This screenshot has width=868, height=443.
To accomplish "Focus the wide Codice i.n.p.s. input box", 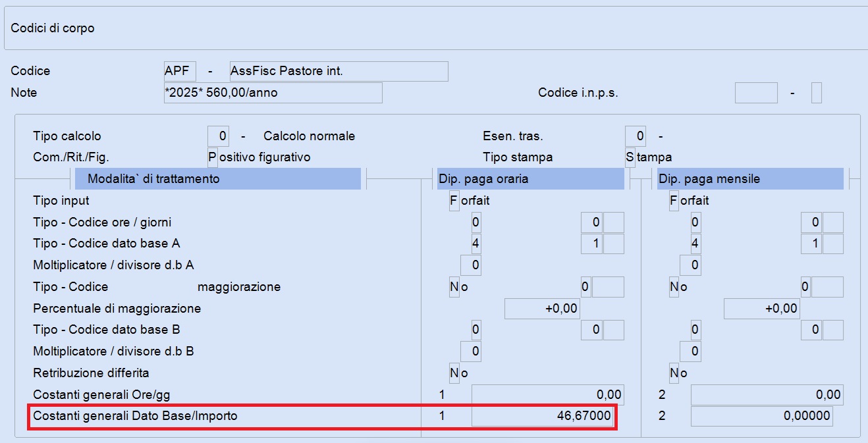I will (x=756, y=93).
